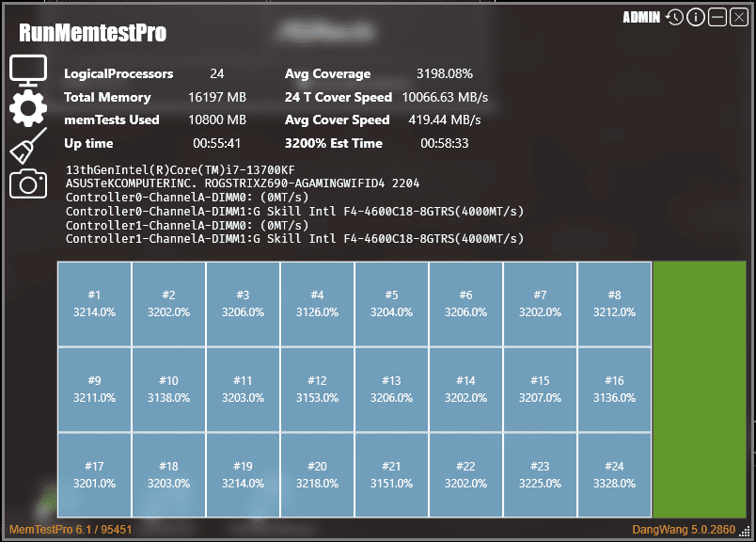The height and width of the screenshot is (542, 756).
Task: Select memtest tile #16 at 3136.0%
Action: (x=614, y=390)
